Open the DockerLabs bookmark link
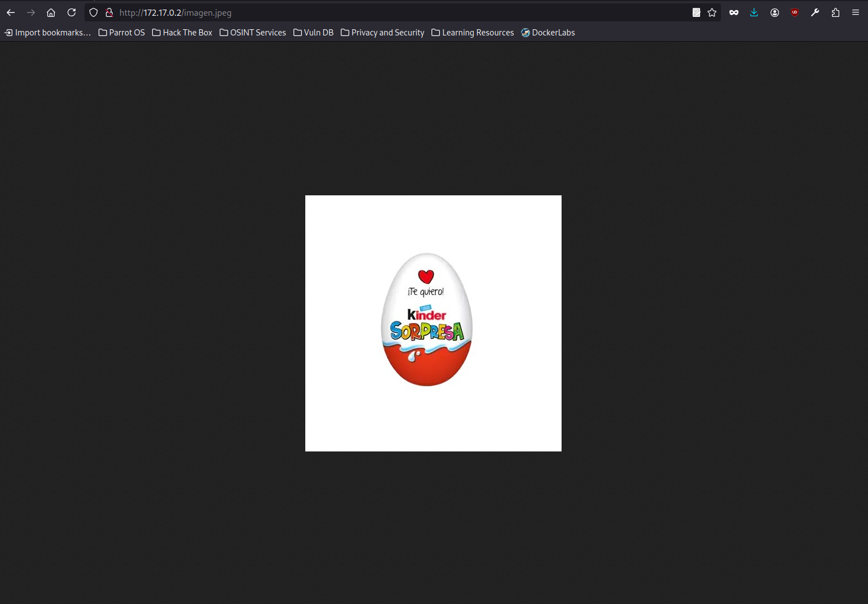 (547, 33)
